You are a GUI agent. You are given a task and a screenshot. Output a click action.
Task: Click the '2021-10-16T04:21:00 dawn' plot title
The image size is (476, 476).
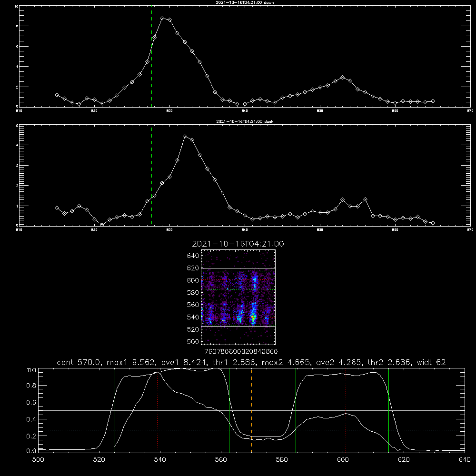point(245,2)
